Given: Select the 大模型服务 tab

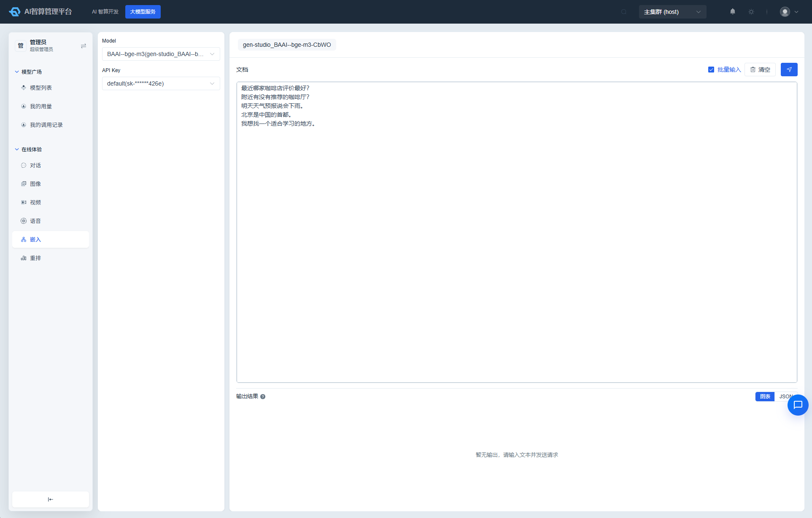Looking at the screenshot, I should click(x=143, y=12).
